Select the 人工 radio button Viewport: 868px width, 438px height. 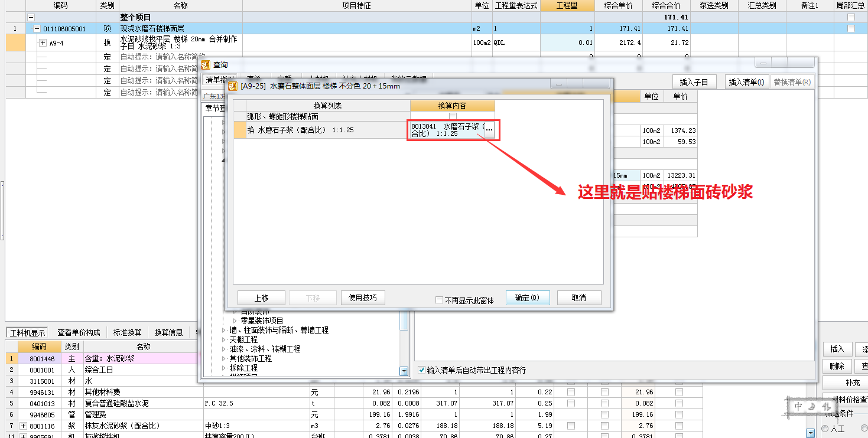825,429
